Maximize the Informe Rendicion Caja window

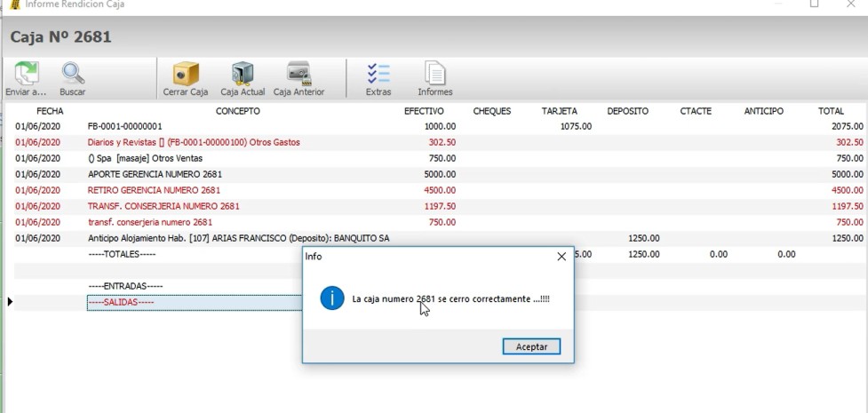tap(814, 4)
